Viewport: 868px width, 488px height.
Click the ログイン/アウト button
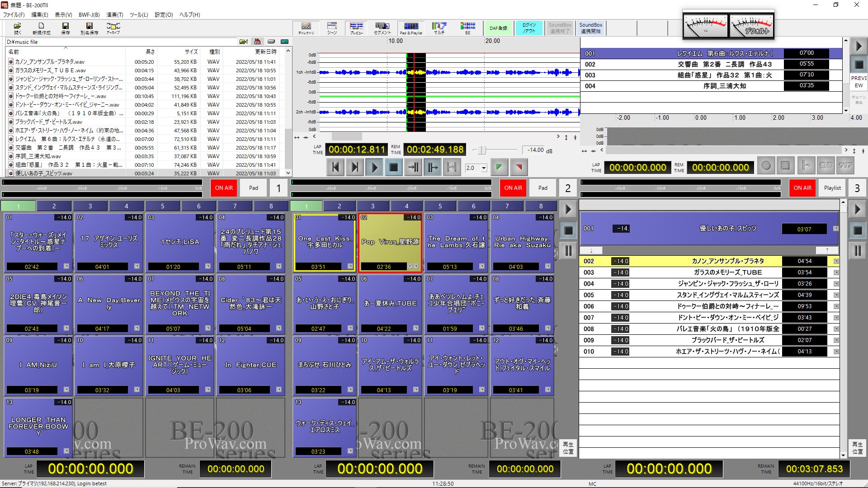point(529,28)
